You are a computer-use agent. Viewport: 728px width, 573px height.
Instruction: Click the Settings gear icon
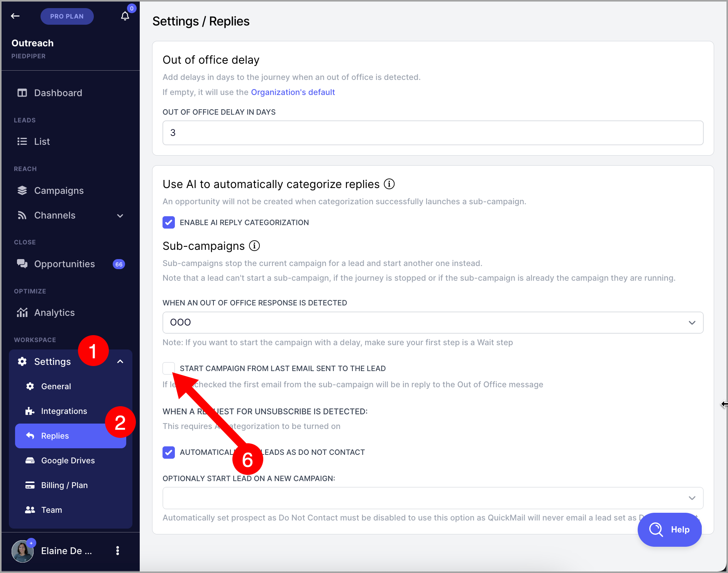[22, 361]
